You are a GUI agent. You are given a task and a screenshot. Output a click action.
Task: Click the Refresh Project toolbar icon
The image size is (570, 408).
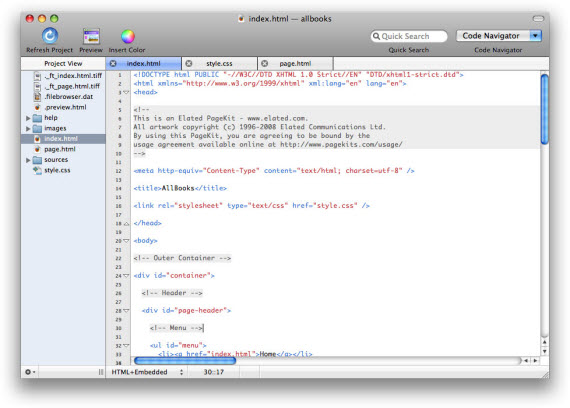50,36
